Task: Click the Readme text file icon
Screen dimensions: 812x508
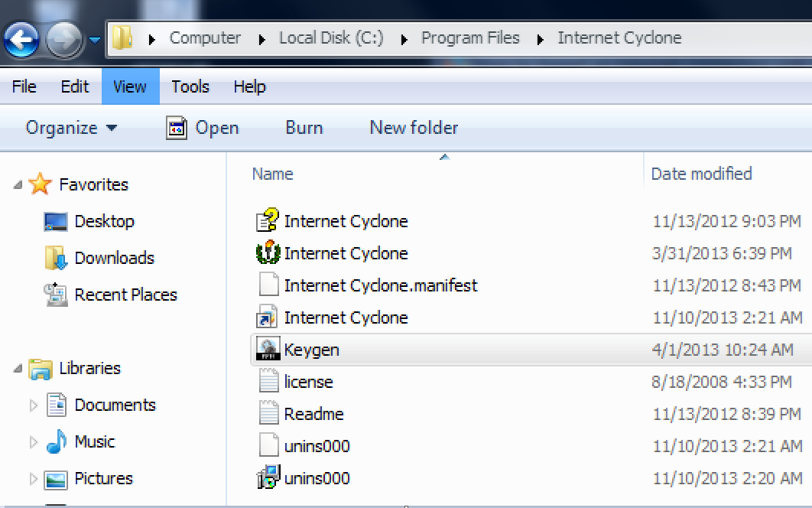Action: pos(268,413)
